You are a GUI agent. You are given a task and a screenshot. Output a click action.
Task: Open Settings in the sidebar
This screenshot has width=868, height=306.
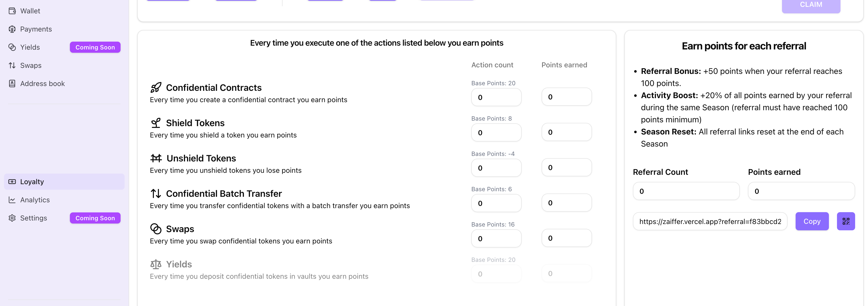(33, 218)
